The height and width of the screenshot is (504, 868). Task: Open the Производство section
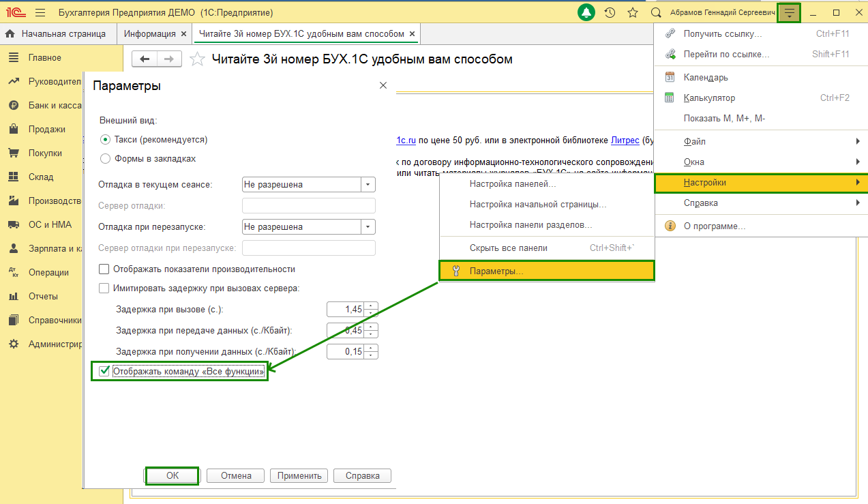[55, 201]
